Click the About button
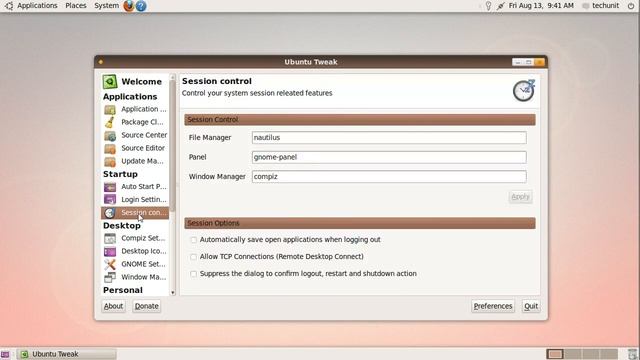The image size is (640, 360). click(x=113, y=306)
